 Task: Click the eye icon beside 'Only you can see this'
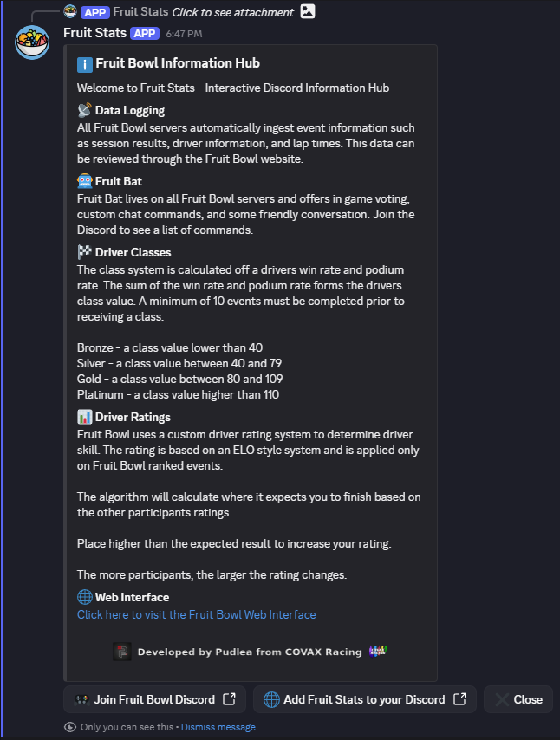point(70,727)
